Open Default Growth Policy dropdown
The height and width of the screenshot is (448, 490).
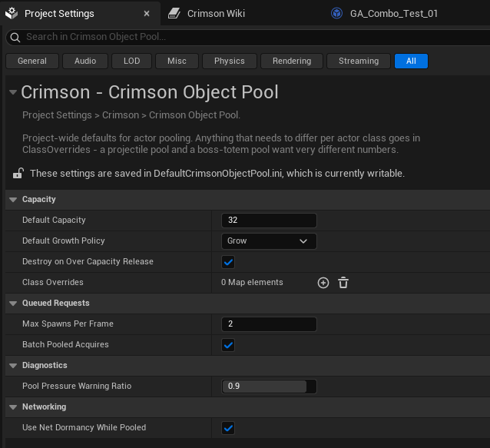click(x=269, y=241)
